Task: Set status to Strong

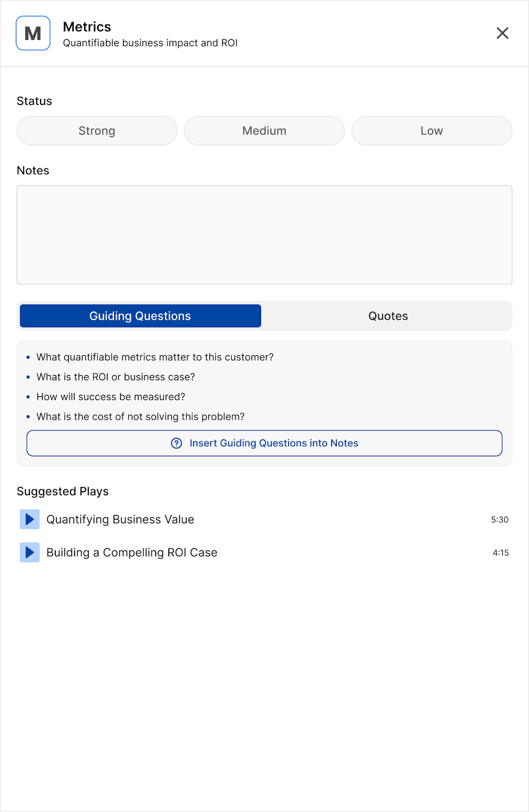Action: [x=97, y=131]
